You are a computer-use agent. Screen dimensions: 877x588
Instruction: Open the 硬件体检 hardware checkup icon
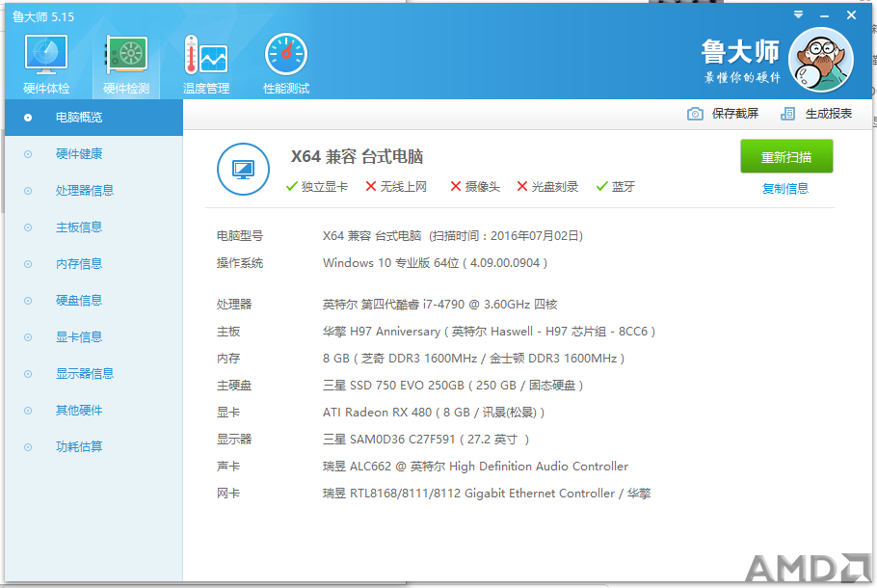(x=46, y=55)
